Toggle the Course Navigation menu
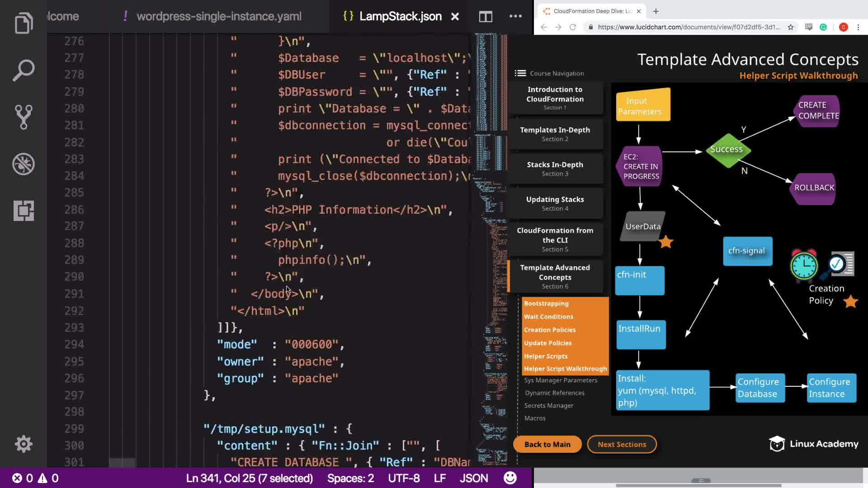868x488 pixels. tap(520, 73)
